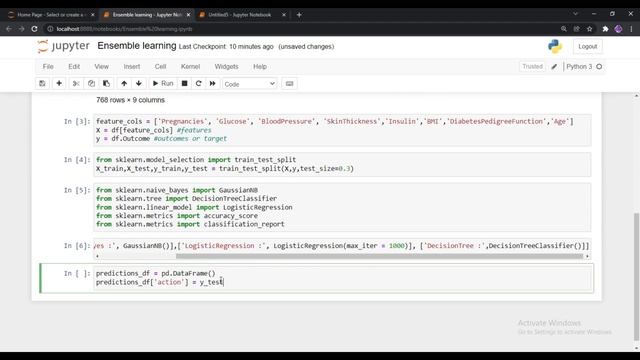Image resolution: width=640 pixels, height=360 pixels.
Task: Open the tab search chevron
Action: coord(575,14)
